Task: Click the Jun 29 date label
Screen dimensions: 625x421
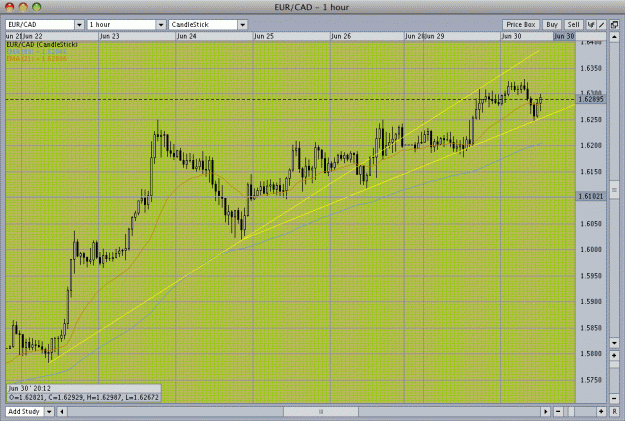Action: [434, 36]
